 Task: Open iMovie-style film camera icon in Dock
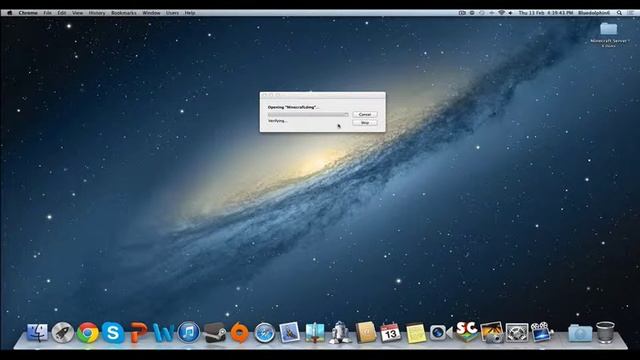tap(542, 333)
